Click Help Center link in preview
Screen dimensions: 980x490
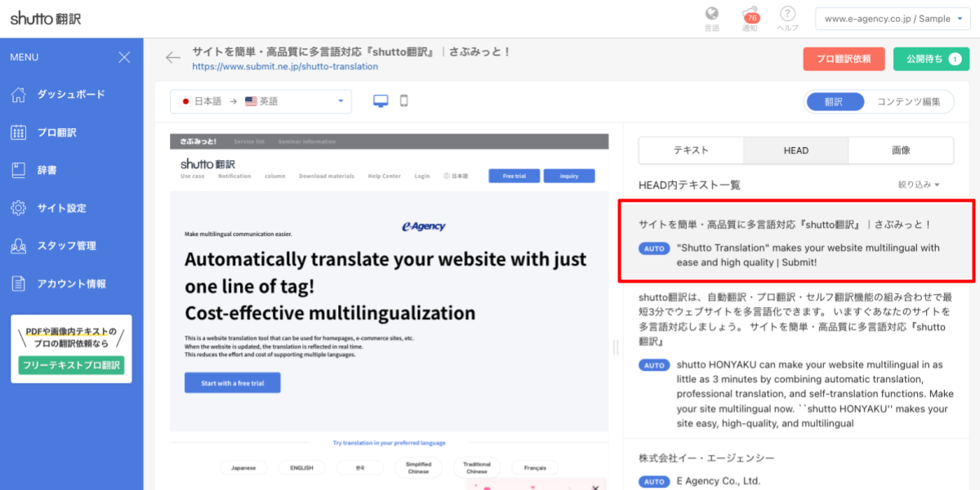click(385, 176)
